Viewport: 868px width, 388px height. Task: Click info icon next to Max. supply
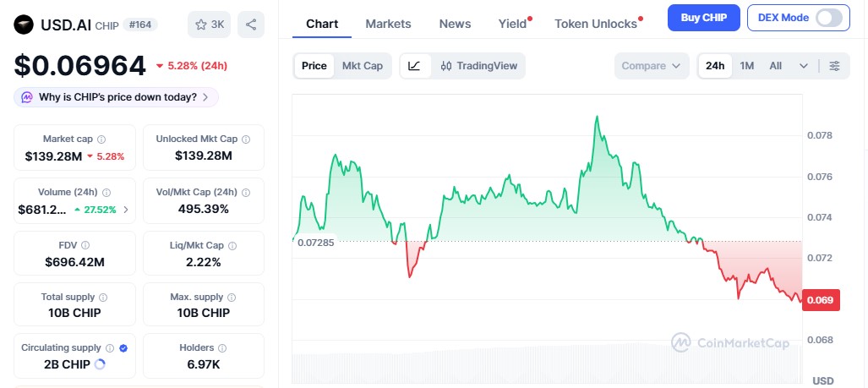pos(232,298)
